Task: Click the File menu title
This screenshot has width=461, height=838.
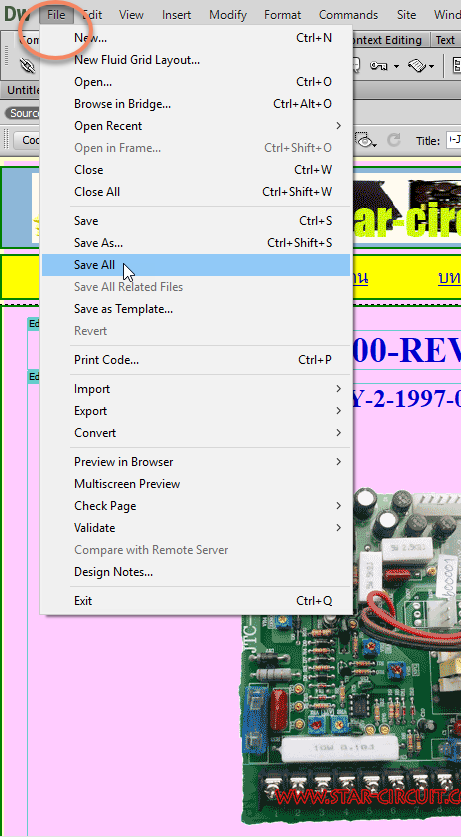Action: pos(56,15)
